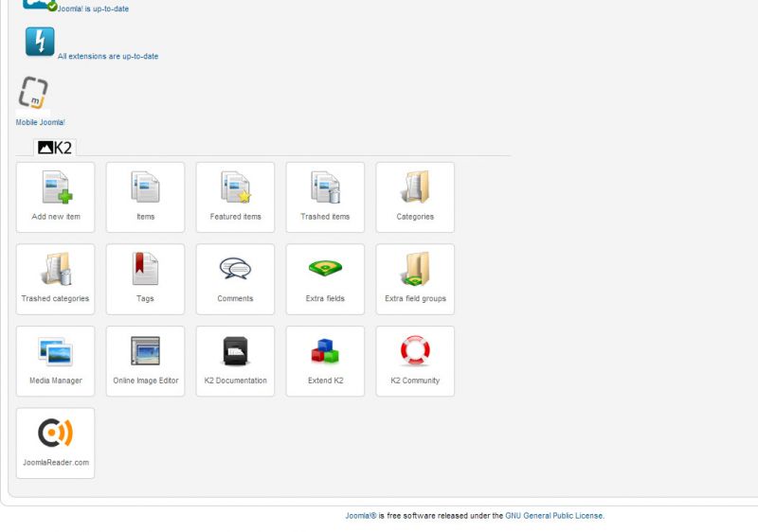This screenshot has height=532, width=758.
Task: Open the Add new item tile
Action: (56, 198)
